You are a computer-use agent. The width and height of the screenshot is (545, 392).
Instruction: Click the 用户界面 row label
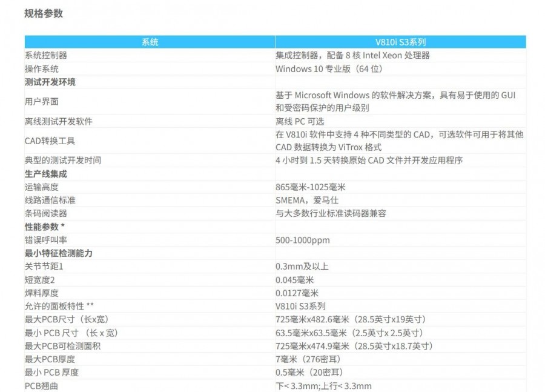(x=42, y=102)
